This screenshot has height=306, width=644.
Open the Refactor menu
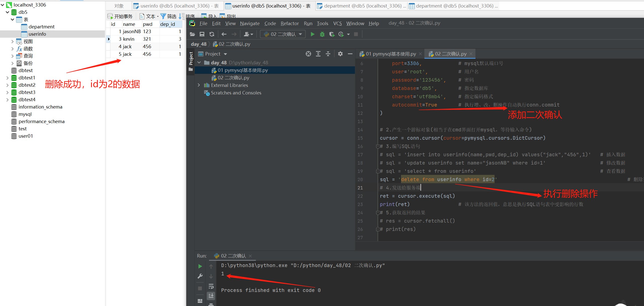click(x=290, y=23)
